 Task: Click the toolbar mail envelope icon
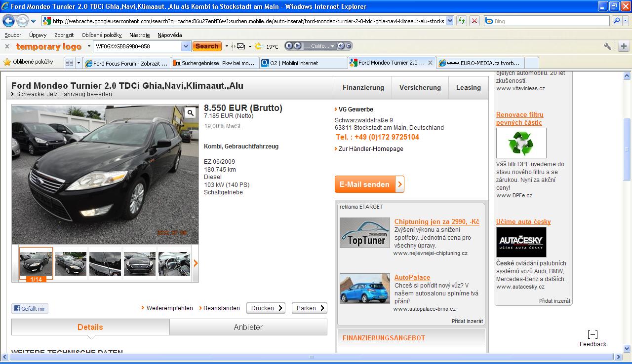coord(240,46)
